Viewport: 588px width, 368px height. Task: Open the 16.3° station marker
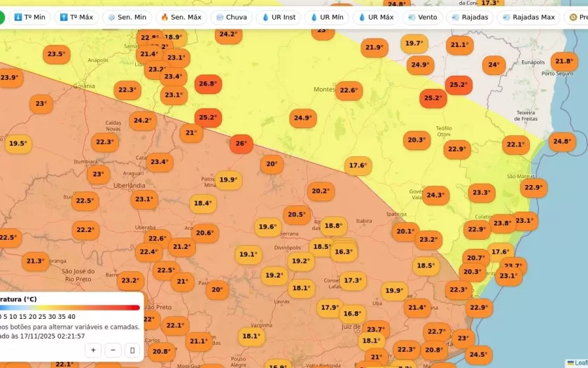pos(344,252)
